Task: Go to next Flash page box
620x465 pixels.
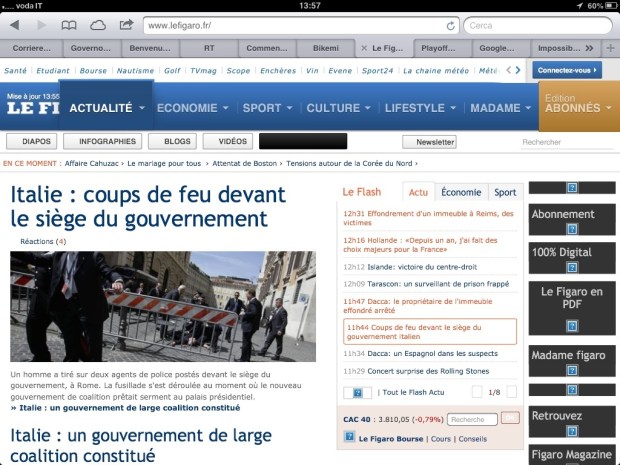Action: pyautogui.click(x=512, y=392)
